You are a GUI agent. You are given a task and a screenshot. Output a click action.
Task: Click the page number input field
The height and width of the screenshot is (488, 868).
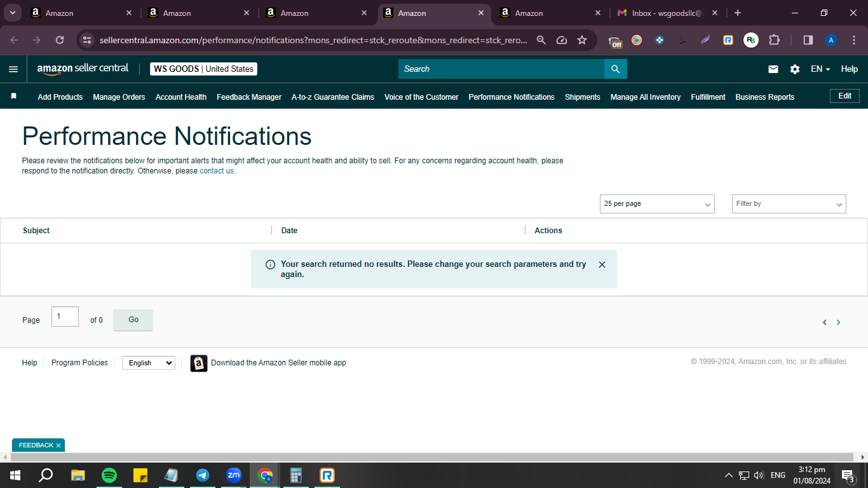[65, 316]
